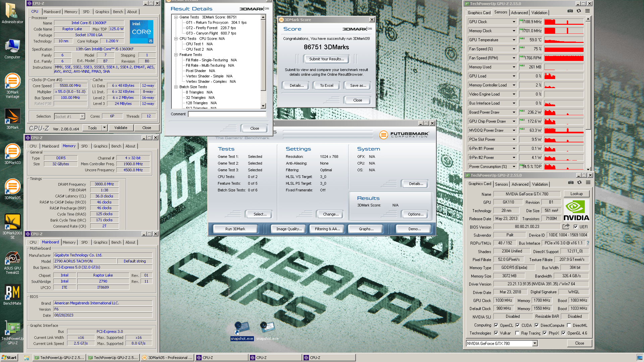Open the BenchMate desktop icon
Image resolution: width=644 pixels, height=362 pixels.
(12, 295)
